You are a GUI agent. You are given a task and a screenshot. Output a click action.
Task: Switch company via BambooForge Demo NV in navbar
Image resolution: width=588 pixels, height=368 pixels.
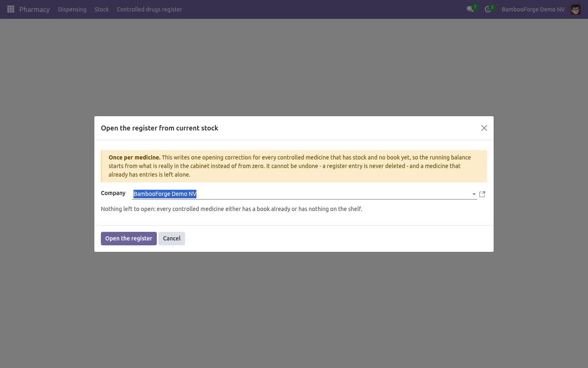[x=533, y=9]
